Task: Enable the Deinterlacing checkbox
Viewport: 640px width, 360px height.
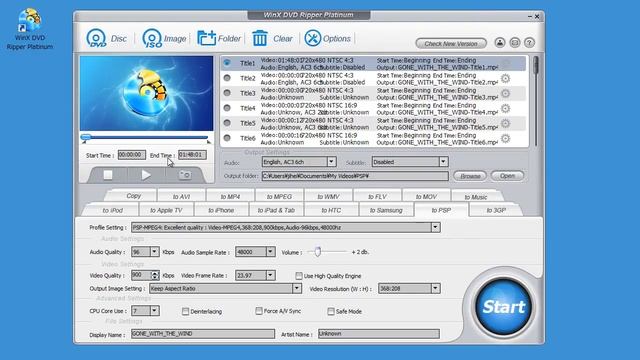Action: [185, 311]
